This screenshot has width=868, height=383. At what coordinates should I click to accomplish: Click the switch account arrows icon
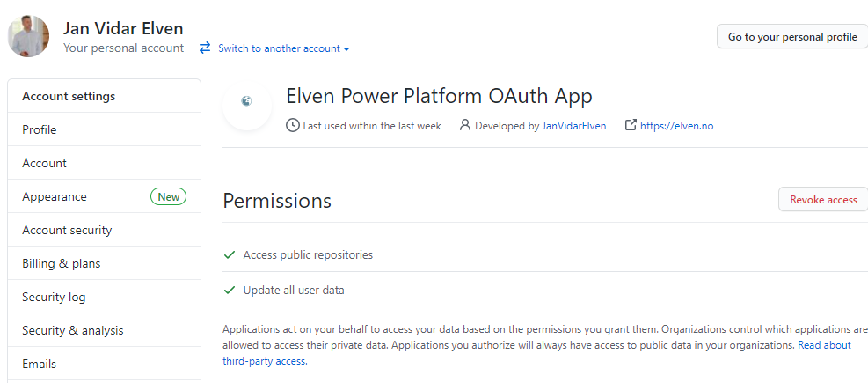point(205,48)
